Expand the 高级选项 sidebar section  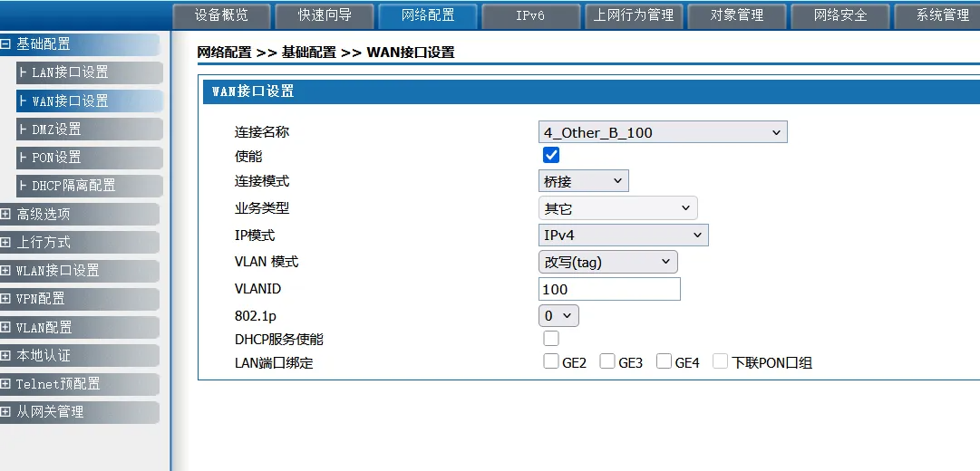[x=80, y=215]
